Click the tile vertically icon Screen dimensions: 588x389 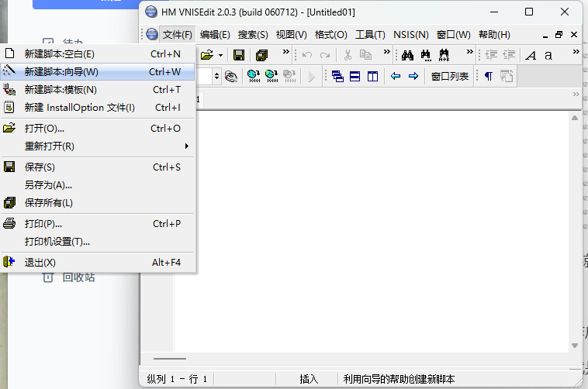(x=373, y=77)
